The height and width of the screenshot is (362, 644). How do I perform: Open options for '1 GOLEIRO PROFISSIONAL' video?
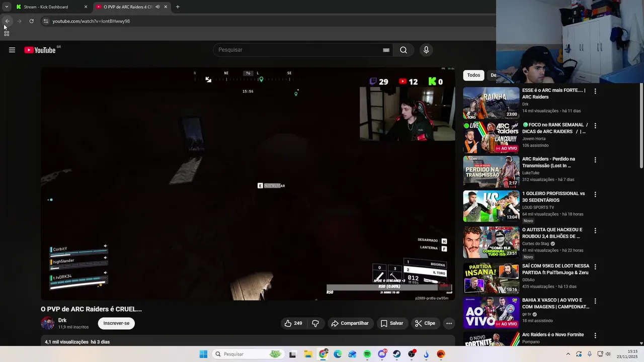595,194
